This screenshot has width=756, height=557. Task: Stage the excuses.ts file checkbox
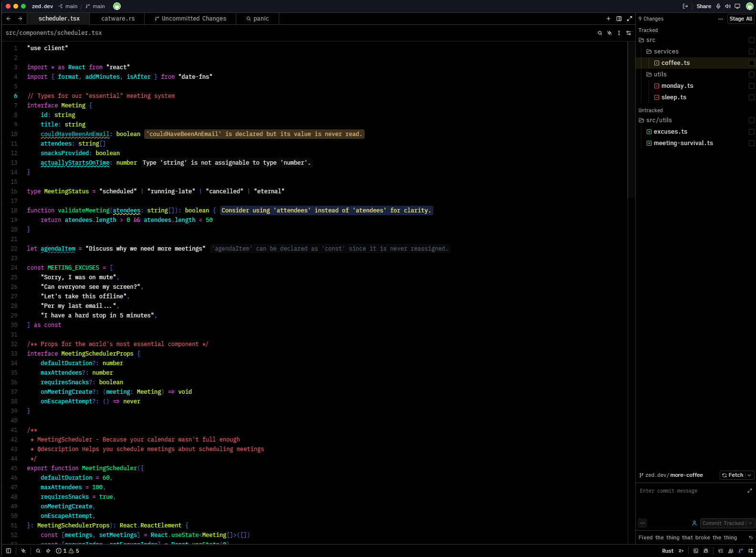(x=752, y=132)
